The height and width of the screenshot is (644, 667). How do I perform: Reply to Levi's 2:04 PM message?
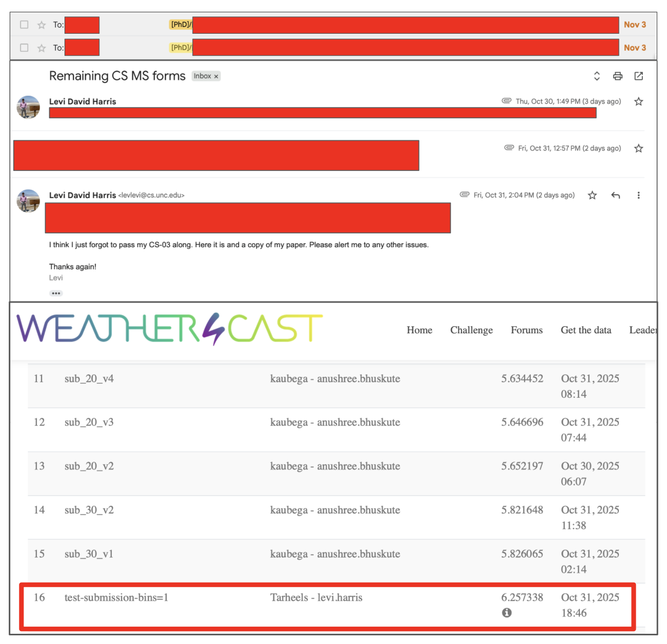615,195
